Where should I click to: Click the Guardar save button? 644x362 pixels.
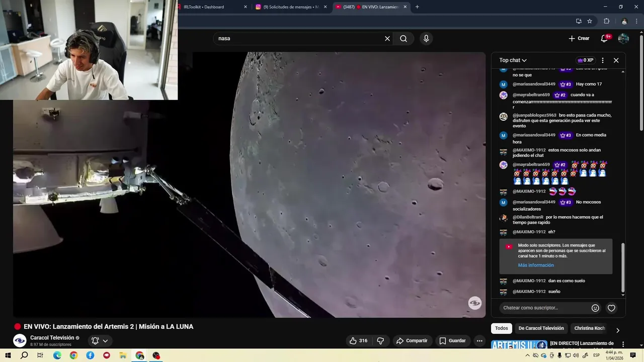click(452, 341)
